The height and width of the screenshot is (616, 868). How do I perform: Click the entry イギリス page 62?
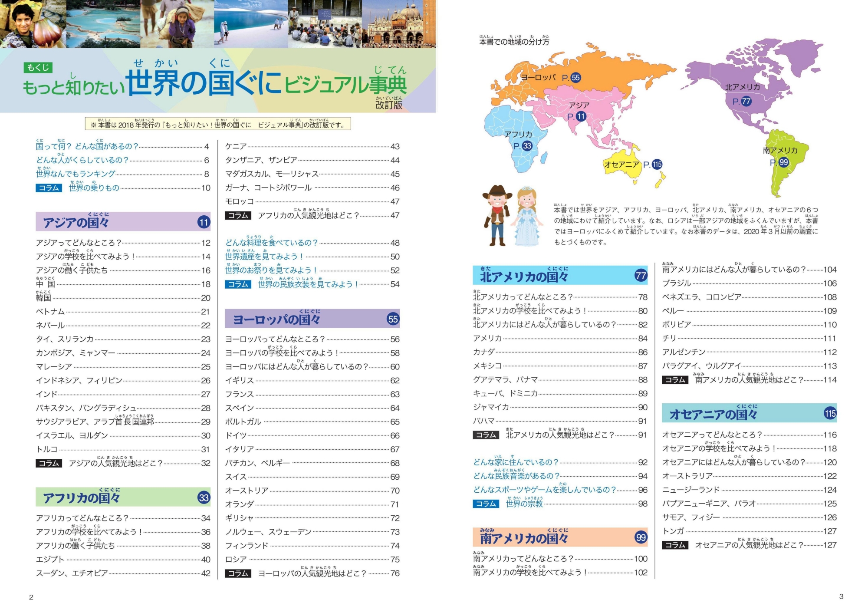312,380
